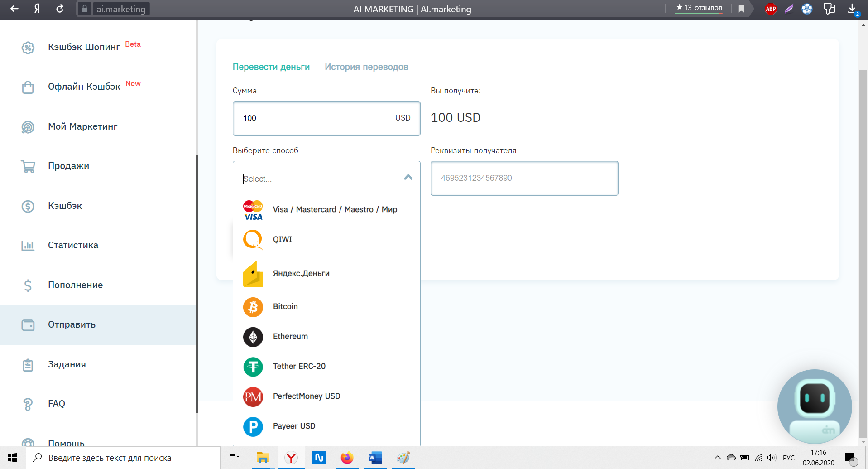Reload the current page
The image size is (868, 469).
point(60,9)
